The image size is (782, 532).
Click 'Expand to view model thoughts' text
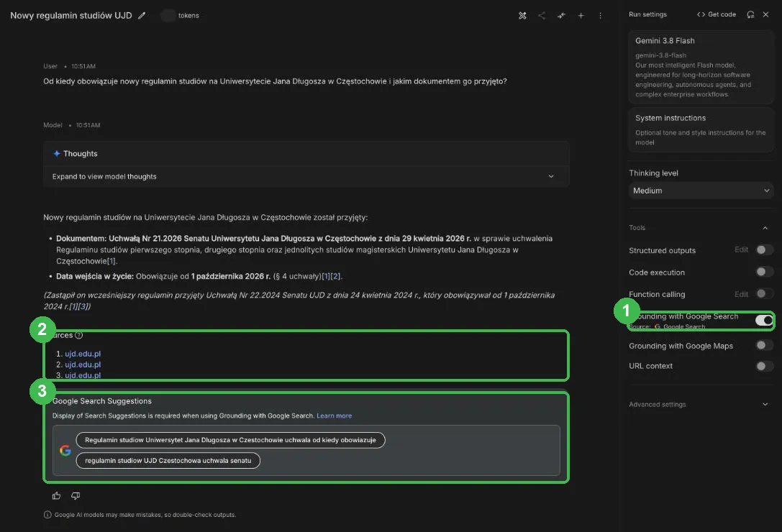pyautogui.click(x=104, y=176)
